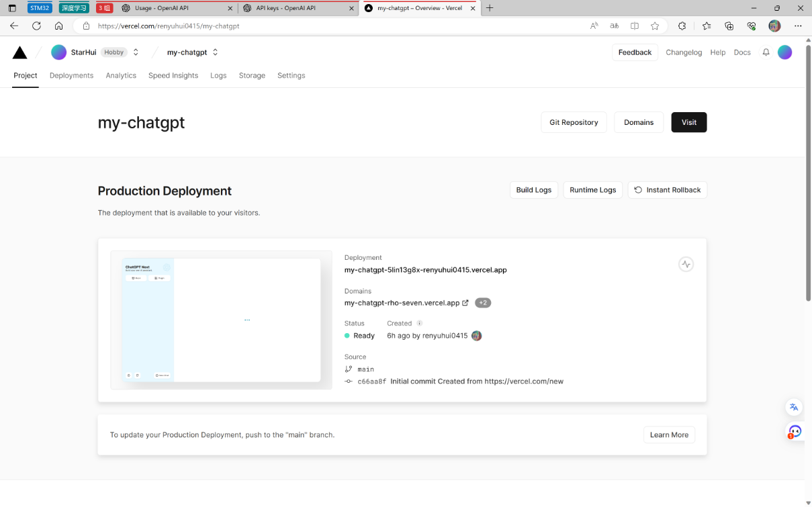Close the my-chatgpt Vercel browser tab

coord(472,8)
